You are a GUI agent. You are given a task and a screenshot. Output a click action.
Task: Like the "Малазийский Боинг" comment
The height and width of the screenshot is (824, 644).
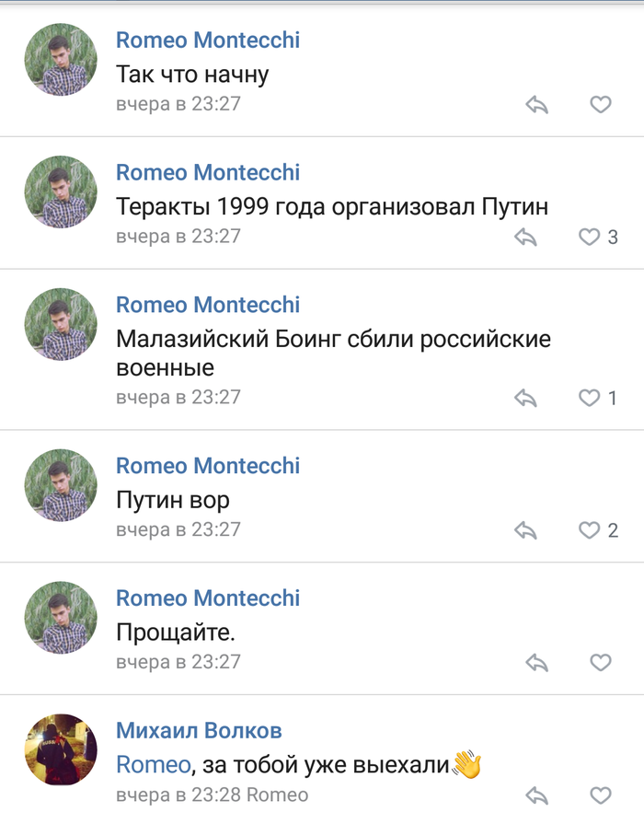(589, 398)
